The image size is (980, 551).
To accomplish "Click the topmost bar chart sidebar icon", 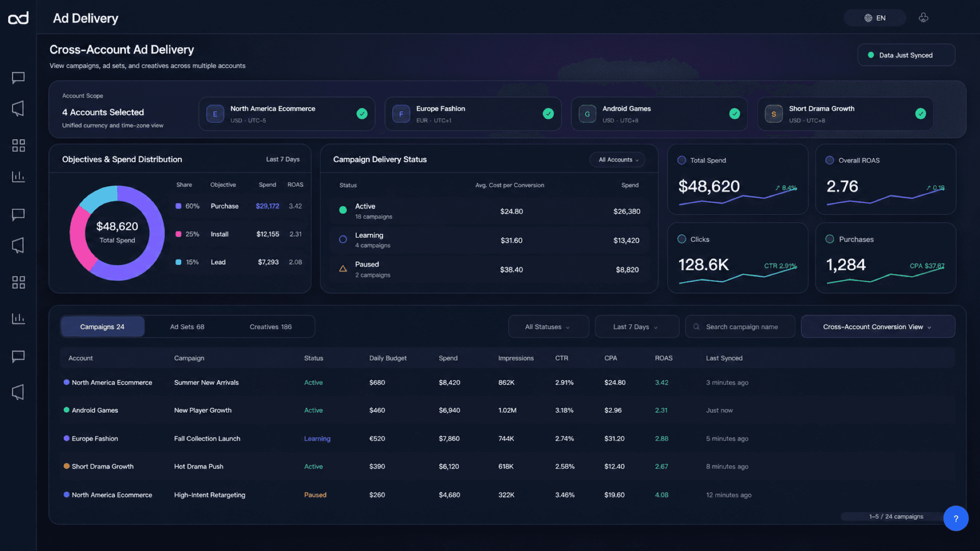I will coord(18,177).
